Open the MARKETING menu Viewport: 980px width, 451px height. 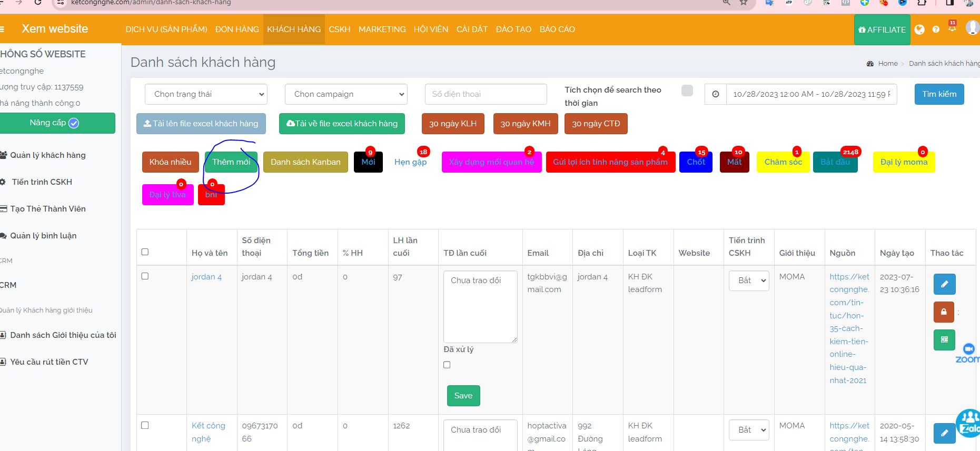point(382,29)
